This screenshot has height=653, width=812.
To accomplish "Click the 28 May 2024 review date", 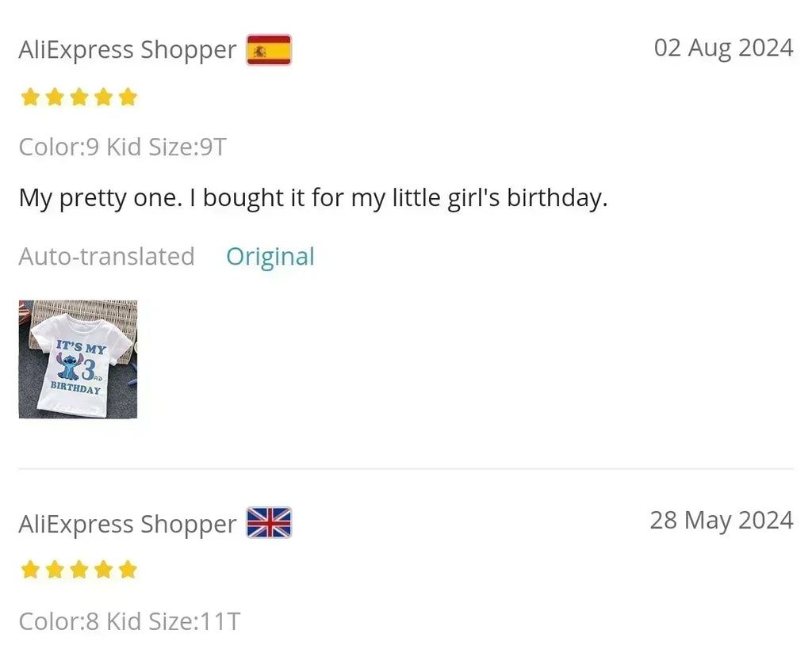I will (x=722, y=521).
